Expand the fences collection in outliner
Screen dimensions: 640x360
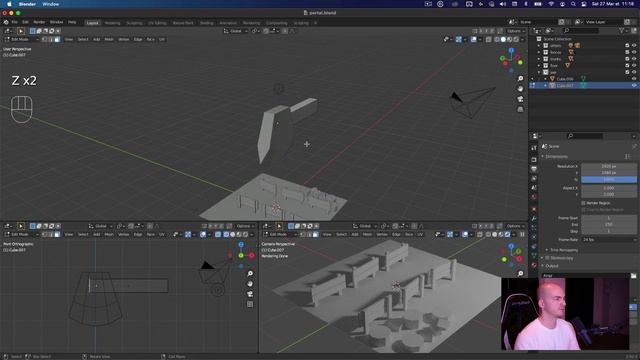click(539, 52)
